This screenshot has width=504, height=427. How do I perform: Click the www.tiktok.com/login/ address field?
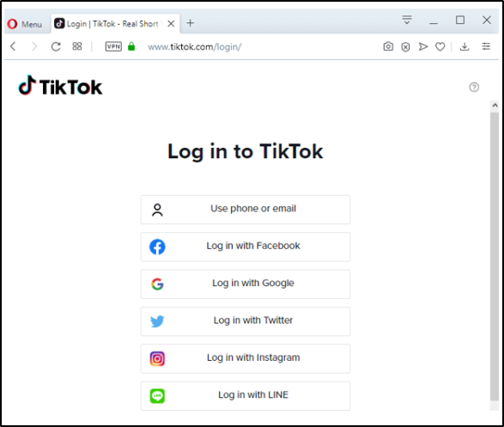(194, 47)
